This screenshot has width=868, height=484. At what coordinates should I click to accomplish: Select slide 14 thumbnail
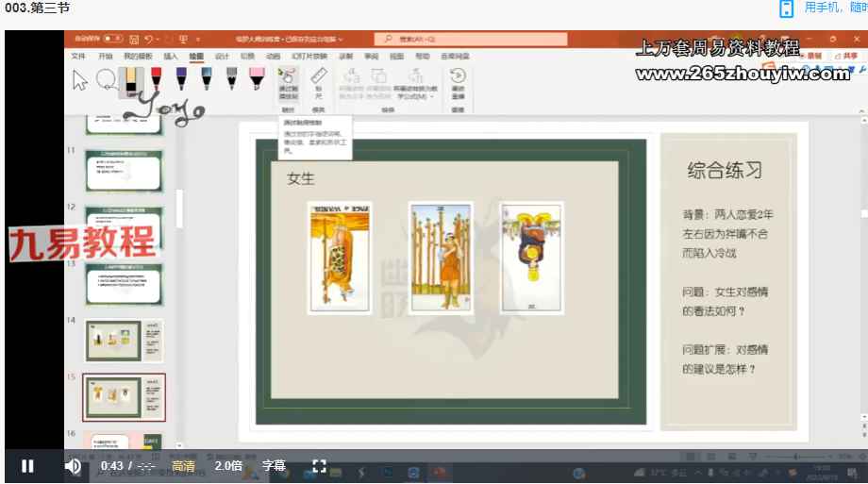[124, 340]
